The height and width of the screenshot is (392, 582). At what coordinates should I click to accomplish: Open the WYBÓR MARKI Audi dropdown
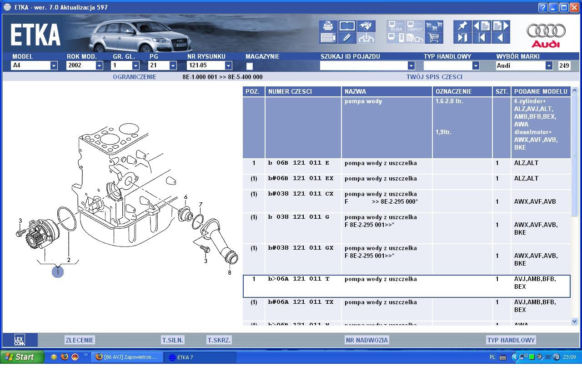[549, 65]
